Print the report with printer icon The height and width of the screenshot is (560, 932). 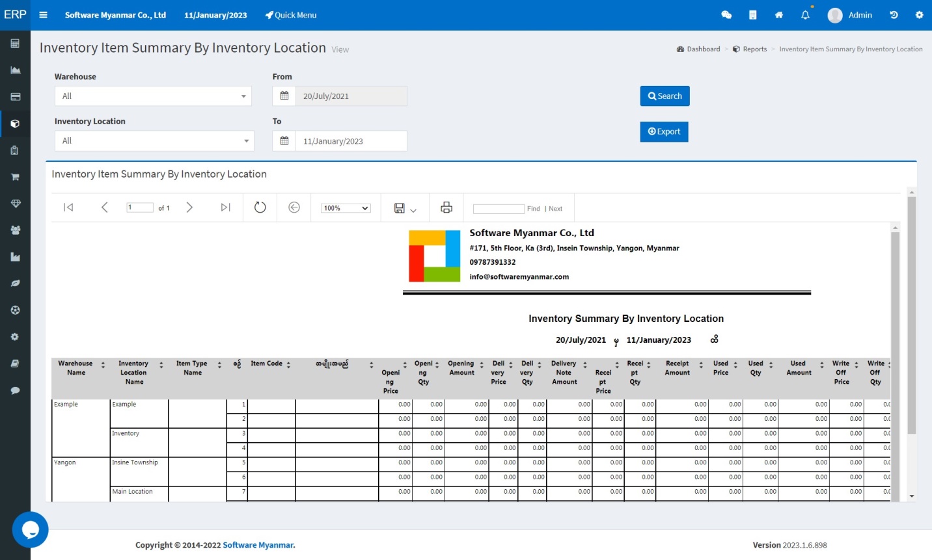[x=446, y=207]
